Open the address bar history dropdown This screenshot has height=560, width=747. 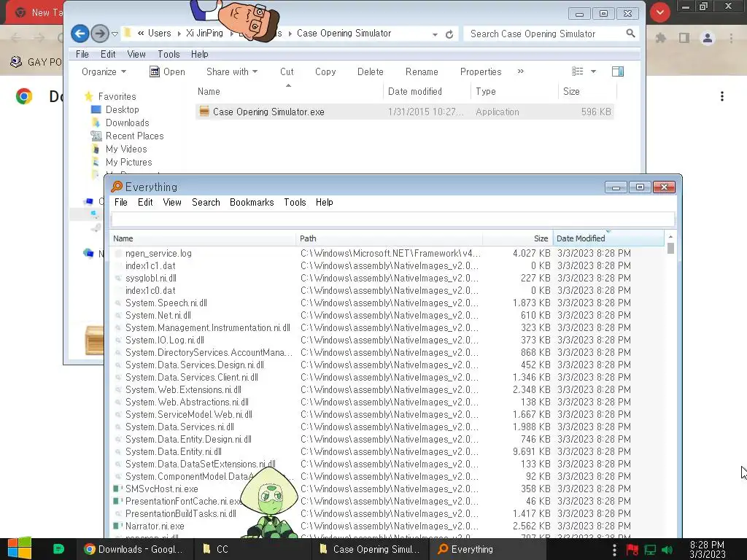[435, 34]
